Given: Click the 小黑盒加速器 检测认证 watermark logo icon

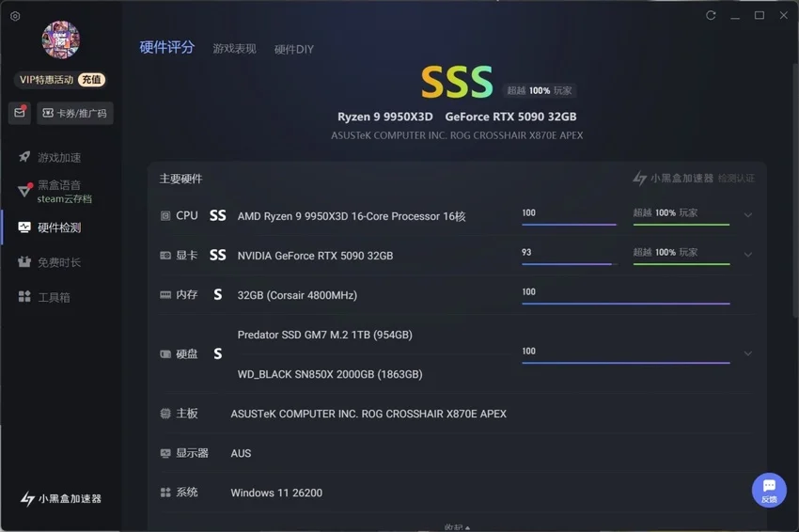Looking at the screenshot, I should click(640, 179).
